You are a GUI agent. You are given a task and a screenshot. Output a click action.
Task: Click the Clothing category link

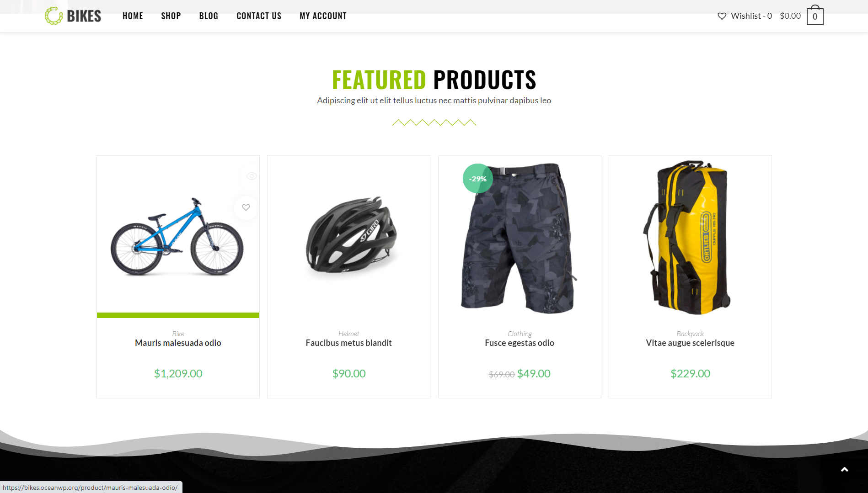tap(520, 334)
